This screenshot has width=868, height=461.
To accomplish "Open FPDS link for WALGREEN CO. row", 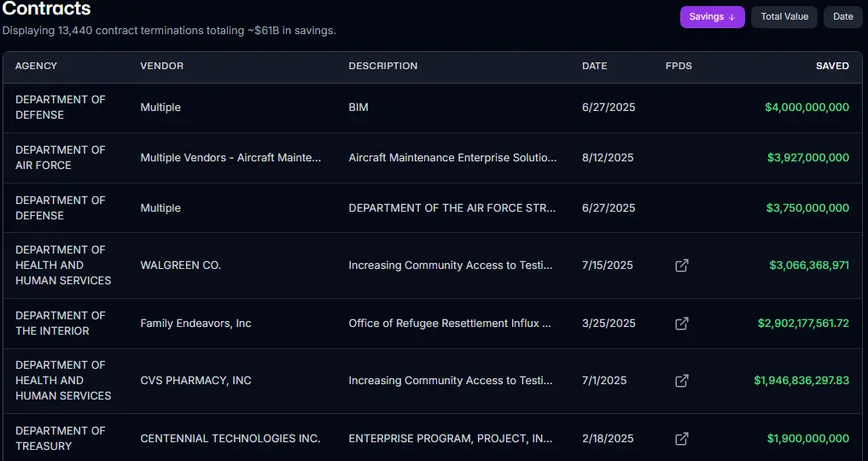I will click(681, 266).
